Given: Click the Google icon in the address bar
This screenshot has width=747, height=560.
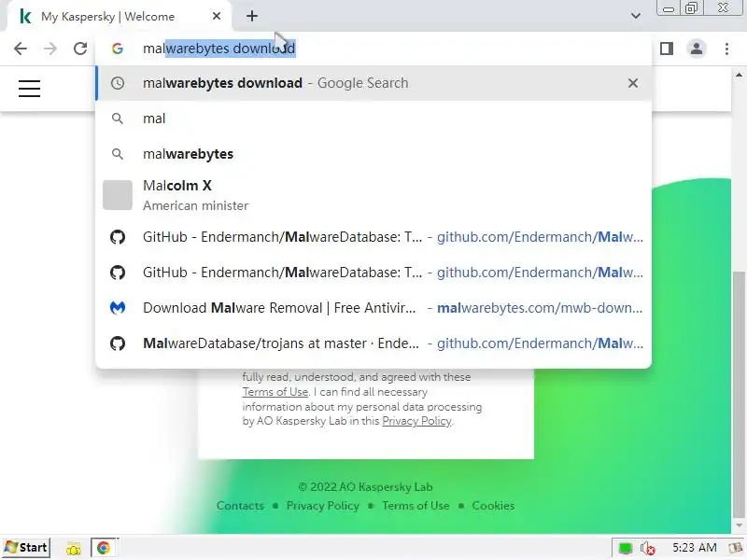Looking at the screenshot, I should [118, 49].
